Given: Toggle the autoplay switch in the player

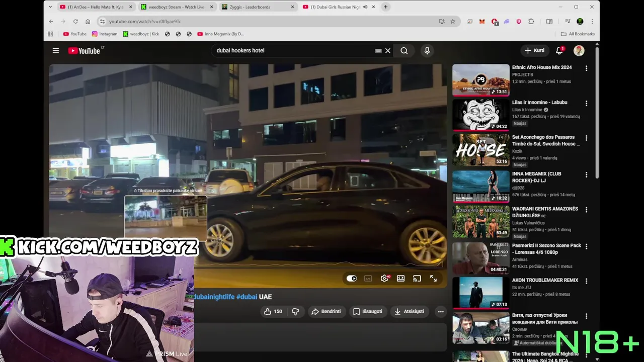Looking at the screenshot, I should tap(352, 279).
